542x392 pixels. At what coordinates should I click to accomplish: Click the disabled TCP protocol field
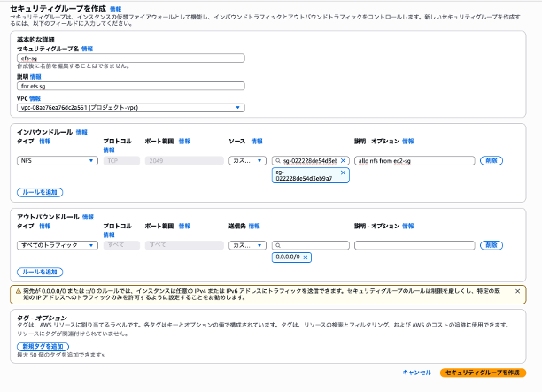[121, 160]
